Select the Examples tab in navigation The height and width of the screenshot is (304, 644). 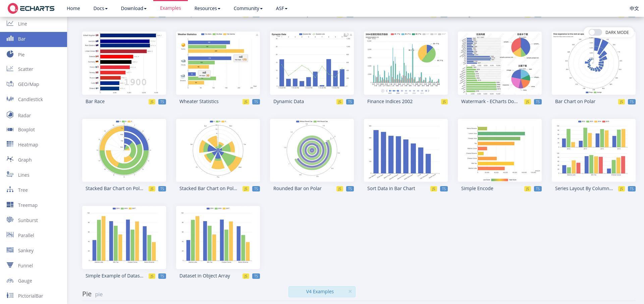tap(170, 8)
